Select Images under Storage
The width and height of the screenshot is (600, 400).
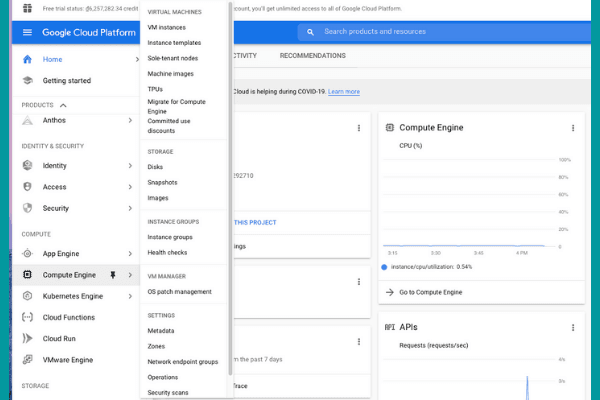point(158,198)
